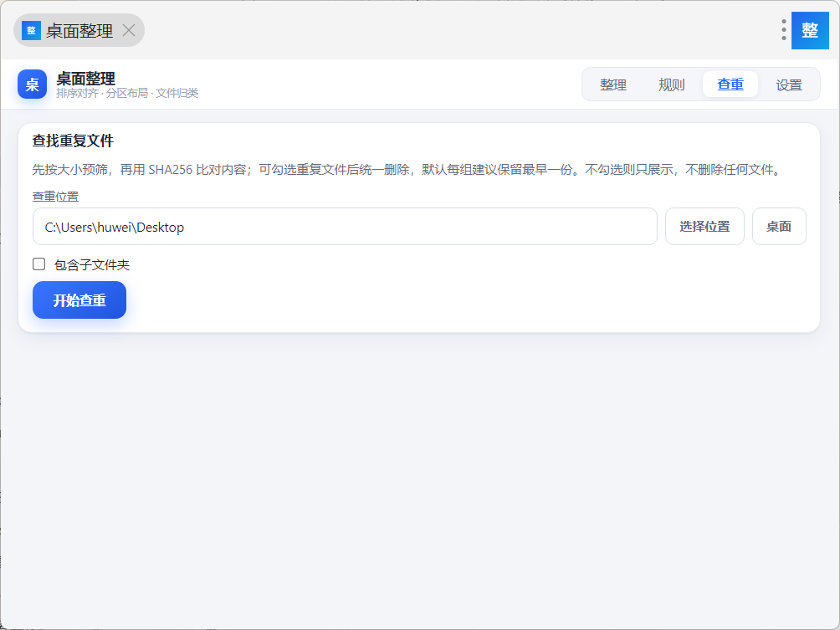Image resolution: width=840 pixels, height=630 pixels.
Task: Click the 查重位置 label
Action: 55,197
